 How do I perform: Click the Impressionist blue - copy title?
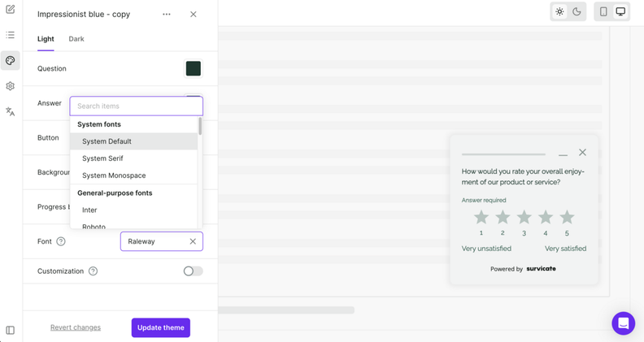[x=84, y=14]
